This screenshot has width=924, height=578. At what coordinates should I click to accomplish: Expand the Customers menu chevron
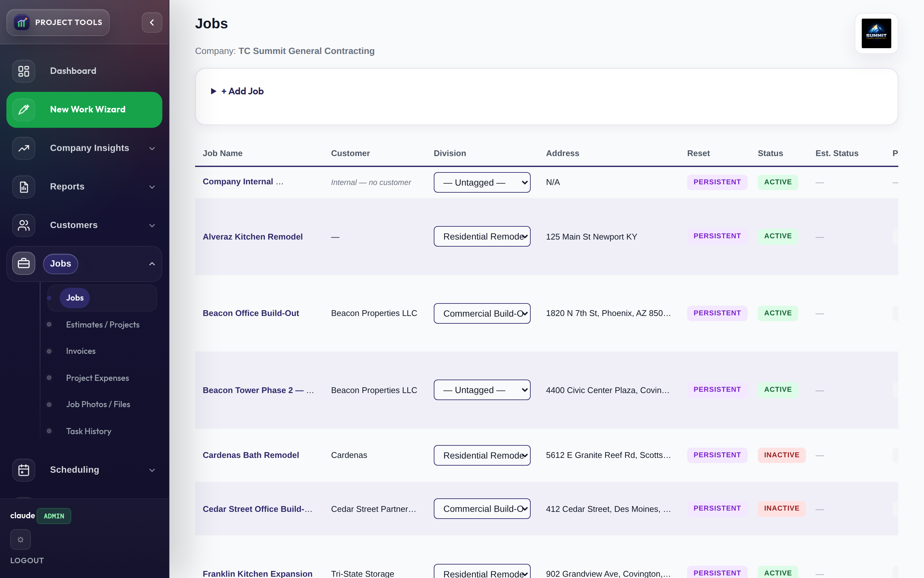pyautogui.click(x=152, y=225)
